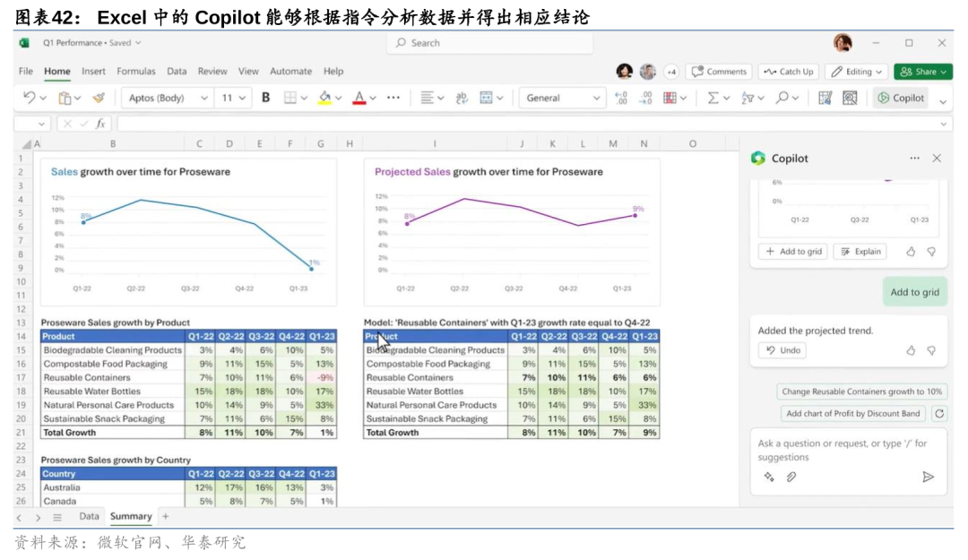968x560 pixels.
Task: Click the Catch Up button
Action: coord(789,72)
